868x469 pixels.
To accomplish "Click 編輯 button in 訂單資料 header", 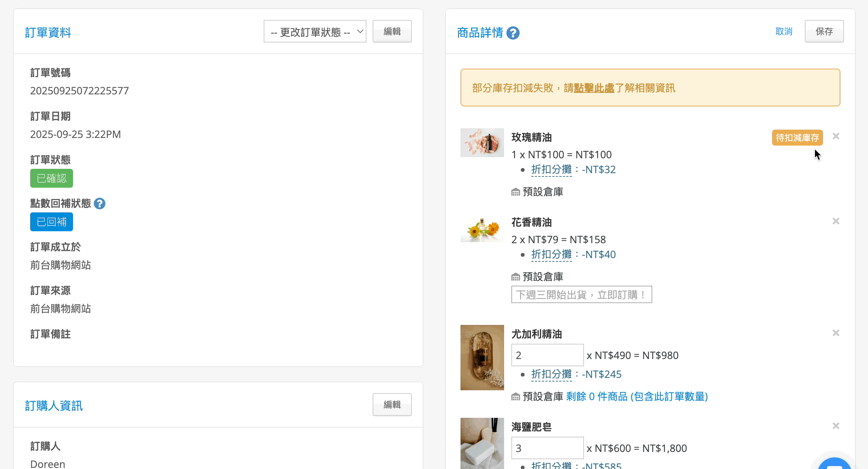I will (x=392, y=32).
